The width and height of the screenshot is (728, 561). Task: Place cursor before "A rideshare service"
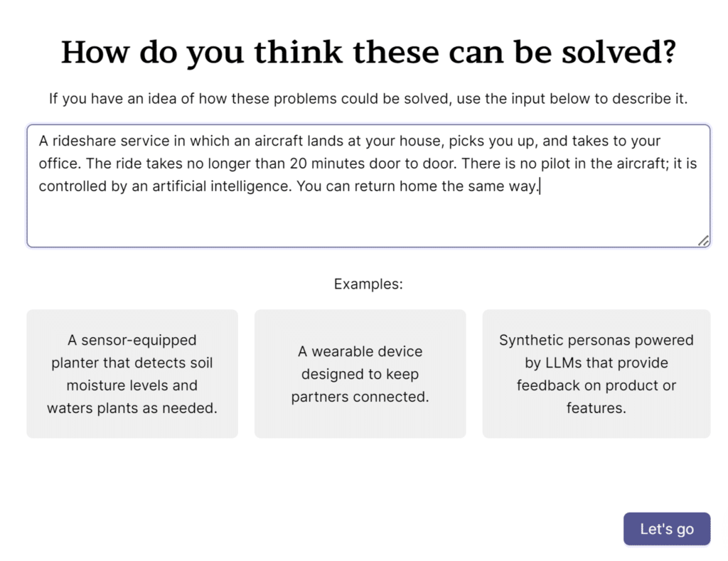[38, 141]
